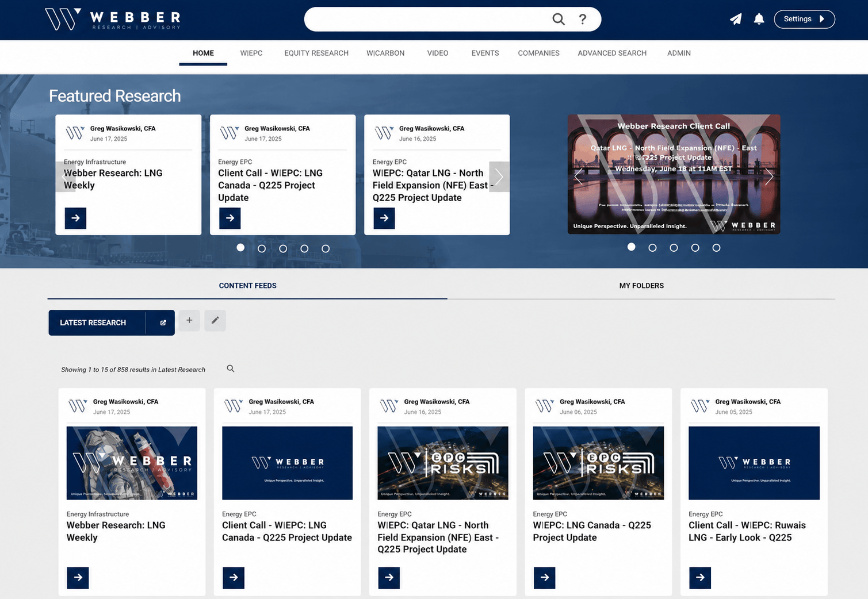
Task: Open June 06 LNG Canada EPC Risks thumbnail
Action: (x=598, y=463)
